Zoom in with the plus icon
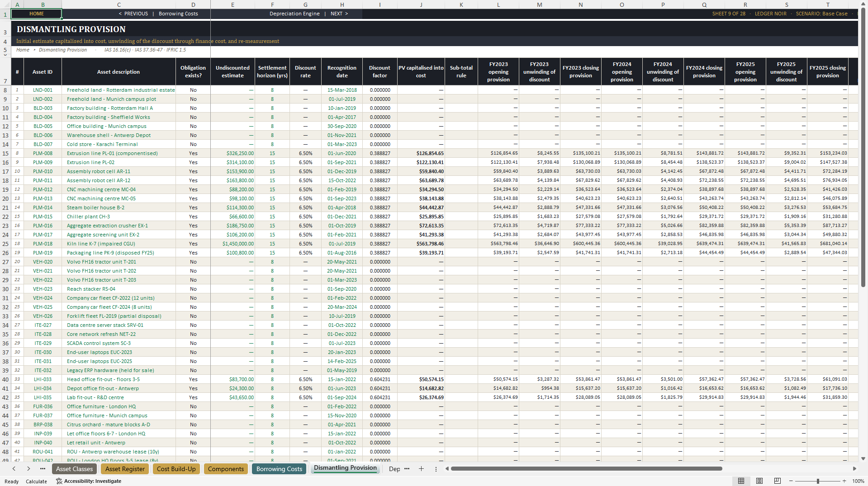 pyautogui.click(x=844, y=481)
